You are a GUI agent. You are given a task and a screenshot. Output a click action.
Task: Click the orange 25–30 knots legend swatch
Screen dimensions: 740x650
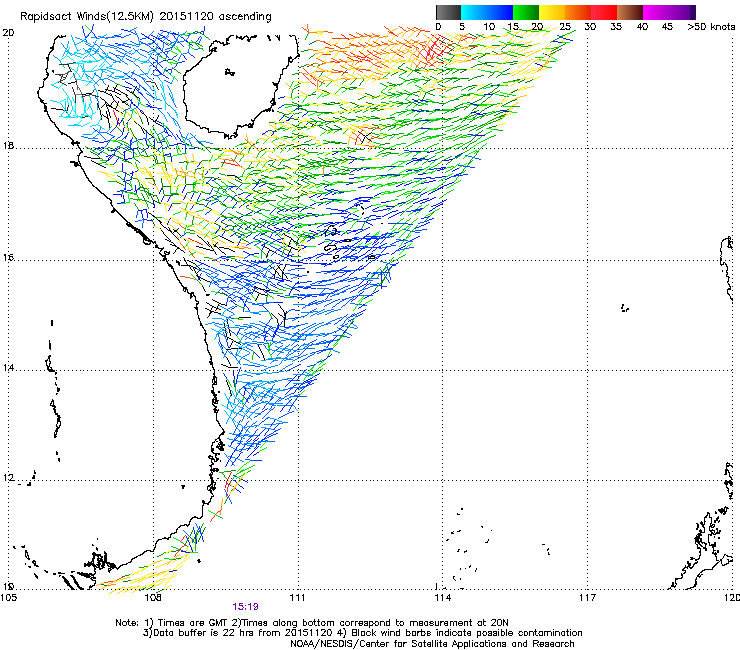578,12
